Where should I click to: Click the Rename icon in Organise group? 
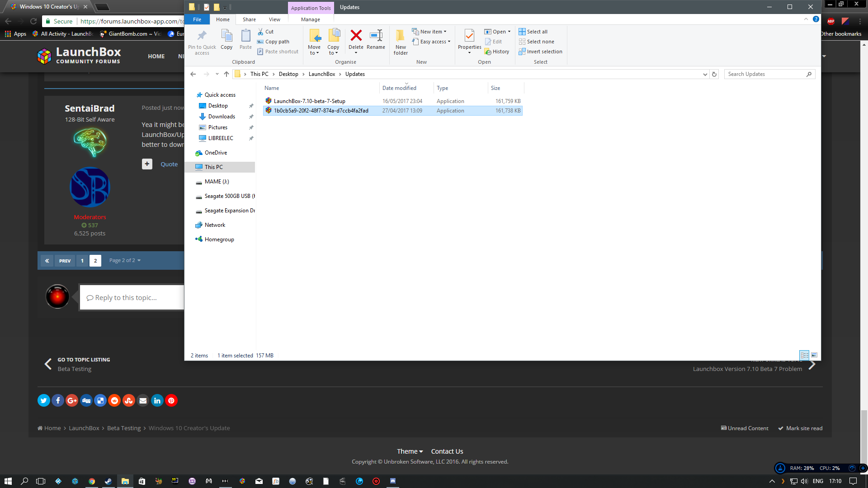point(376,35)
